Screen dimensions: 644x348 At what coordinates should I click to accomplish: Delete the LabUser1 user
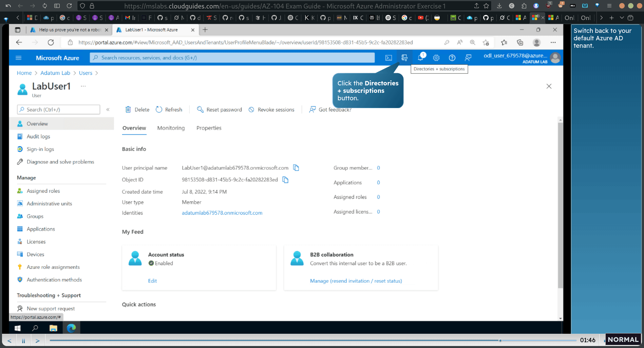point(137,109)
